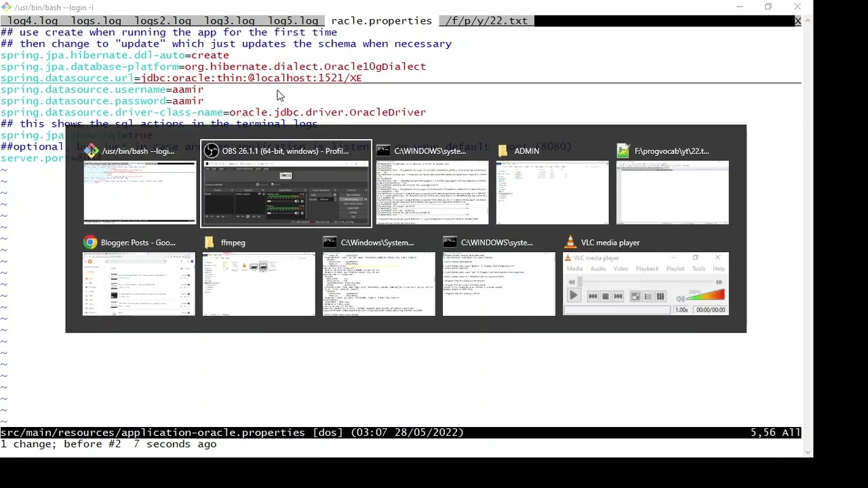Click the vim status line file path

click(153, 432)
